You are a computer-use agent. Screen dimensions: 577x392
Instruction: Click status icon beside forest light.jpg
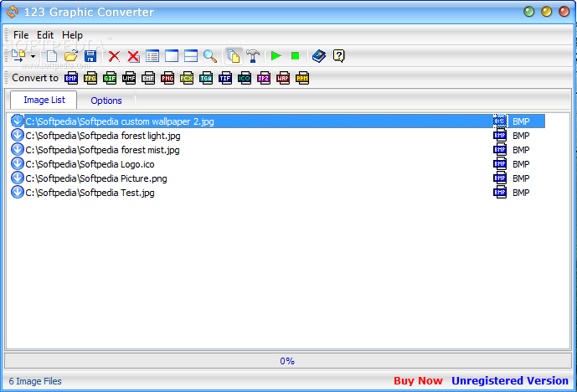tap(18, 135)
